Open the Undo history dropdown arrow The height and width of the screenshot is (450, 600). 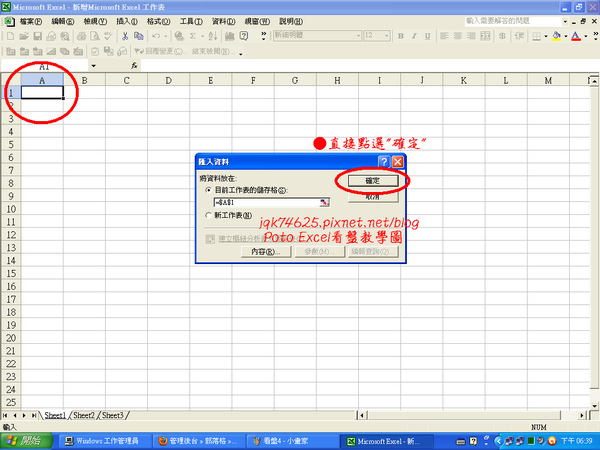[165, 36]
